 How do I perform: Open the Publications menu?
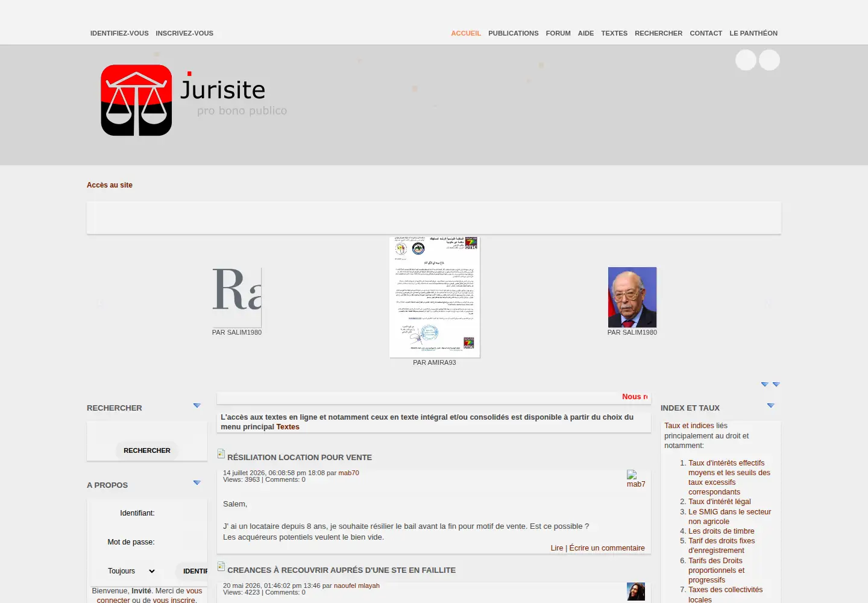point(514,33)
